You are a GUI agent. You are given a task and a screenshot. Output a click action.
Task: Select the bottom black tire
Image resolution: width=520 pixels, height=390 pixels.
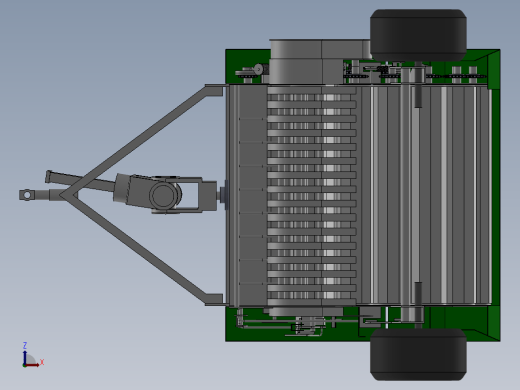pos(418,354)
